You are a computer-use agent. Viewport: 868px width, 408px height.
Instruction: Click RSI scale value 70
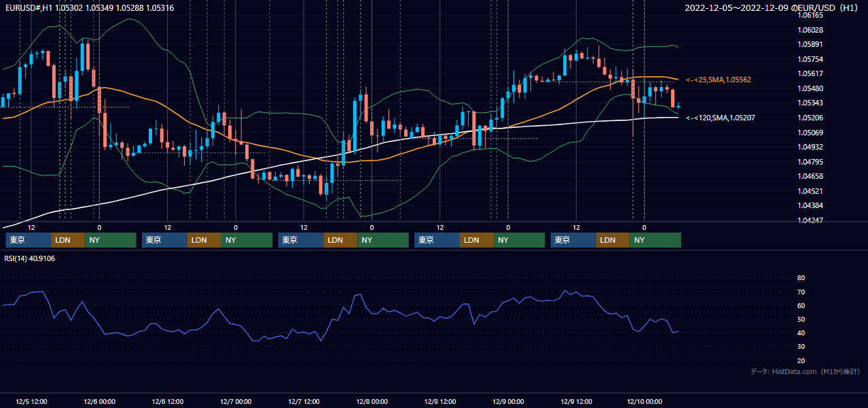click(x=801, y=292)
